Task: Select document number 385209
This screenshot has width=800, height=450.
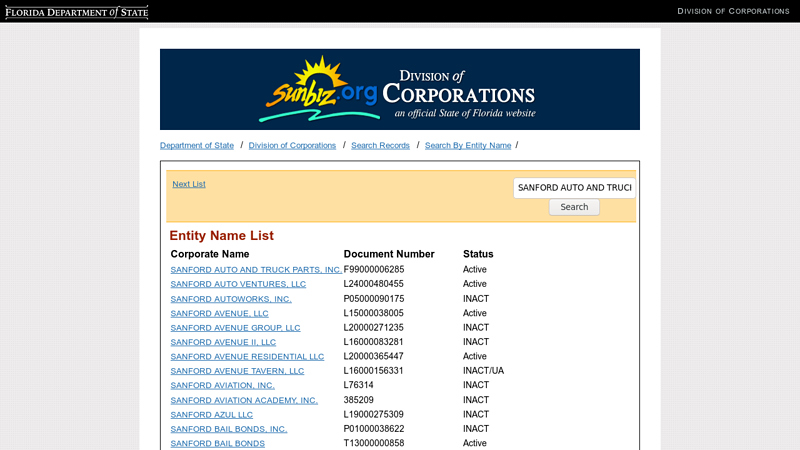Action: point(358,400)
